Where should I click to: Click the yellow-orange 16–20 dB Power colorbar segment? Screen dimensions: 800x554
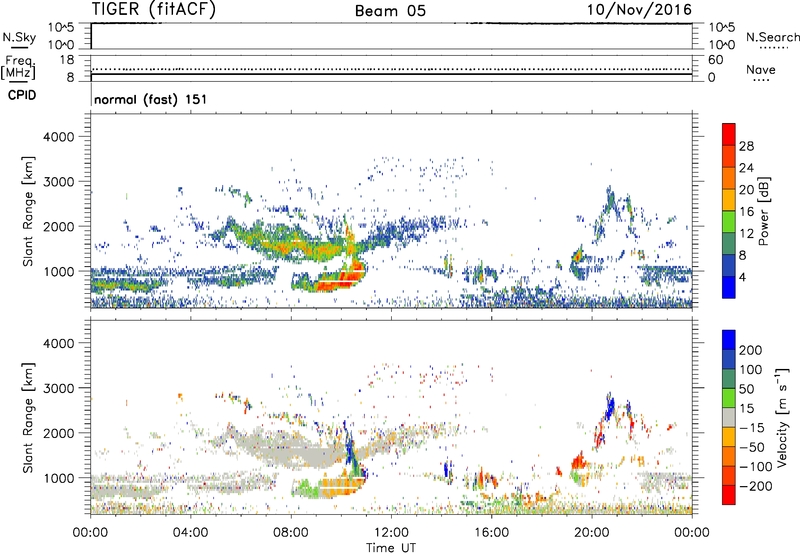(x=729, y=200)
